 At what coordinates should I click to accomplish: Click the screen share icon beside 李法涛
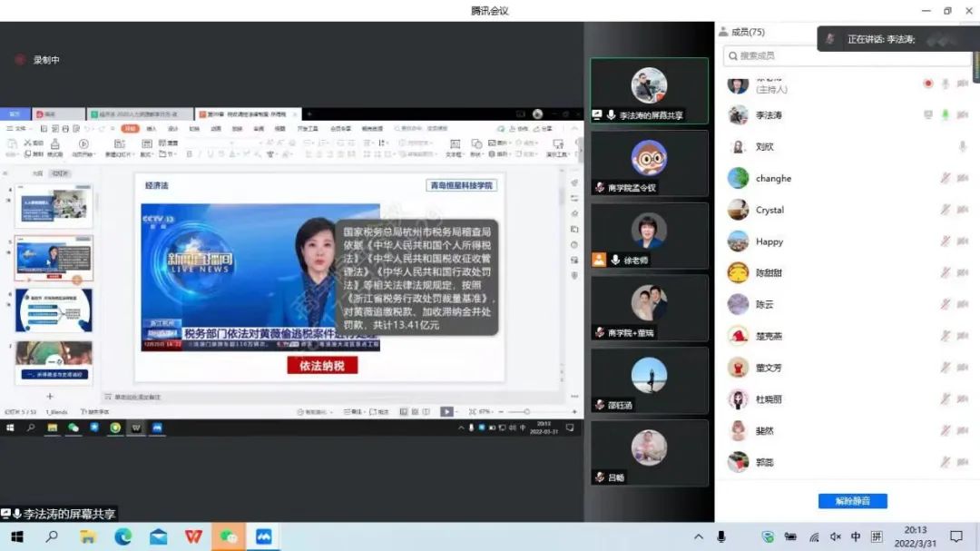927,115
